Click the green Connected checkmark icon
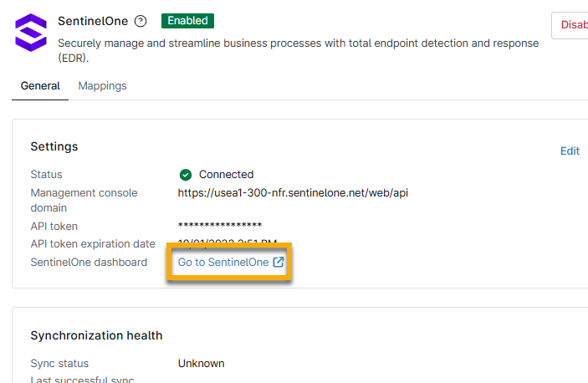588x383 pixels. pyautogui.click(x=186, y=175)
